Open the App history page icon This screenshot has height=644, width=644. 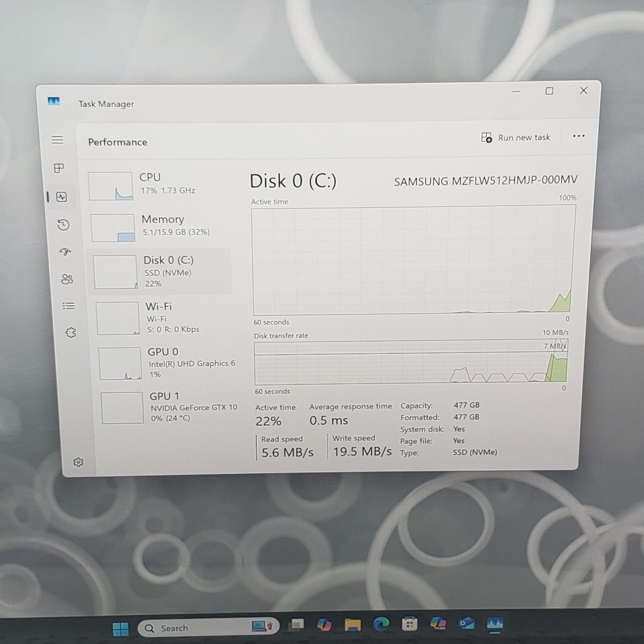(x=64, y=225)
